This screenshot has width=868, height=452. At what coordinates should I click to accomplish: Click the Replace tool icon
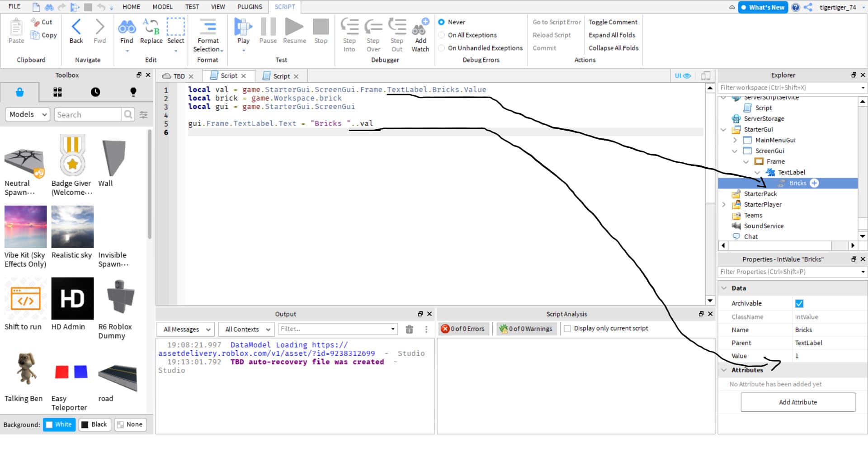coord(151,27)
